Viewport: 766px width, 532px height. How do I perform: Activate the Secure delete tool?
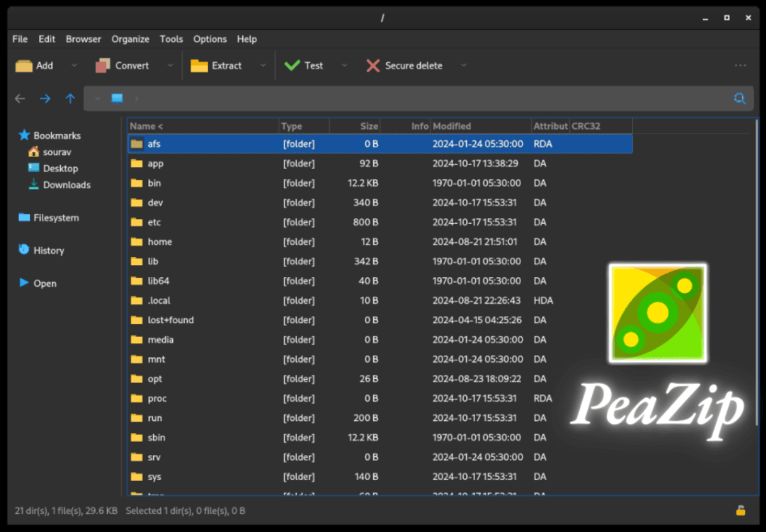tap(405, 66)
